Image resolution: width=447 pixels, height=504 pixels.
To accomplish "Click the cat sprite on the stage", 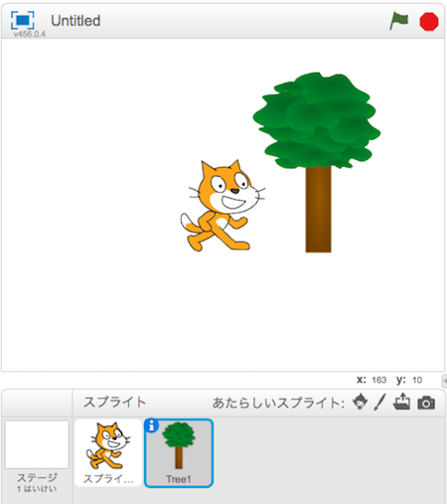I will pyautogui.click(x=223, y=206).
